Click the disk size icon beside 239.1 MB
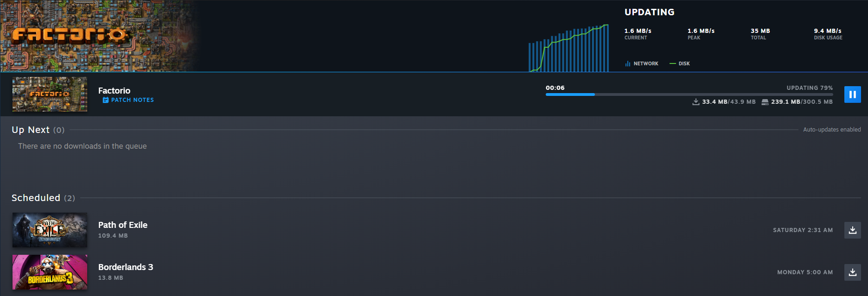This screenshot has width=868, height=296. pyautogui.click(x=765, y=102)
